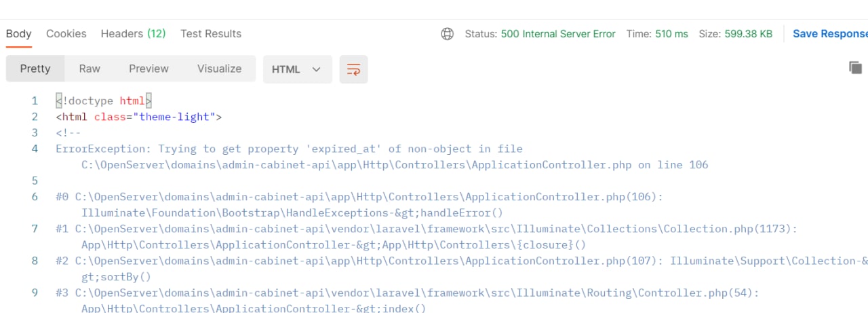Click stack trace #0 ApplicationController.php(106) line
The height and width of the screenshot is (313, 868).
click(x=359, y=197)
